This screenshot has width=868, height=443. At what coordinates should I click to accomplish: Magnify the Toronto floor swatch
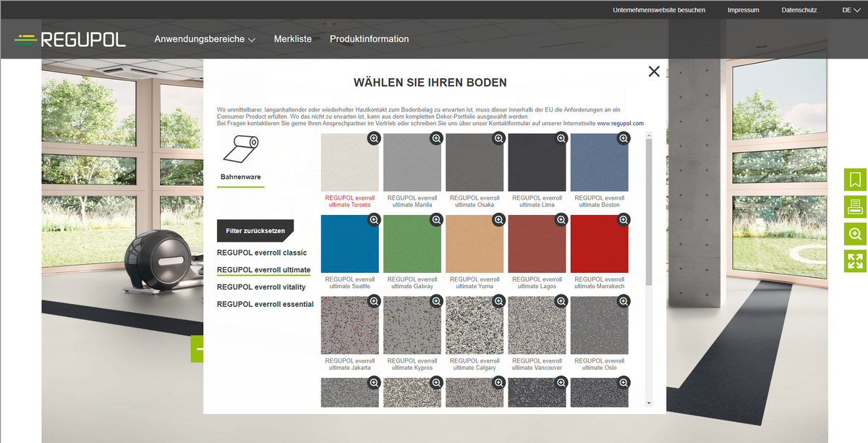[x=373, y=138]
